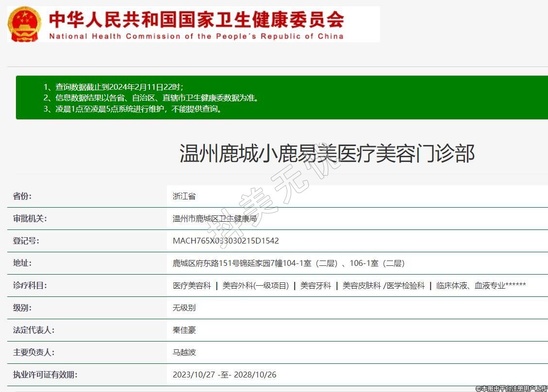Click the level value 无级别
Screen dimensions: 548x392
pyautogui.click(x=184, y=308)
